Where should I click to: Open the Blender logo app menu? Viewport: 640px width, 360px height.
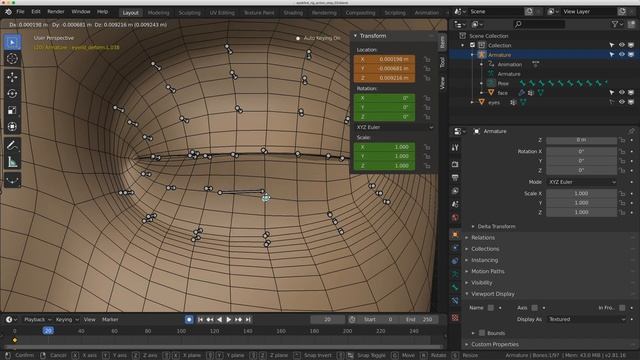(8, 12)
